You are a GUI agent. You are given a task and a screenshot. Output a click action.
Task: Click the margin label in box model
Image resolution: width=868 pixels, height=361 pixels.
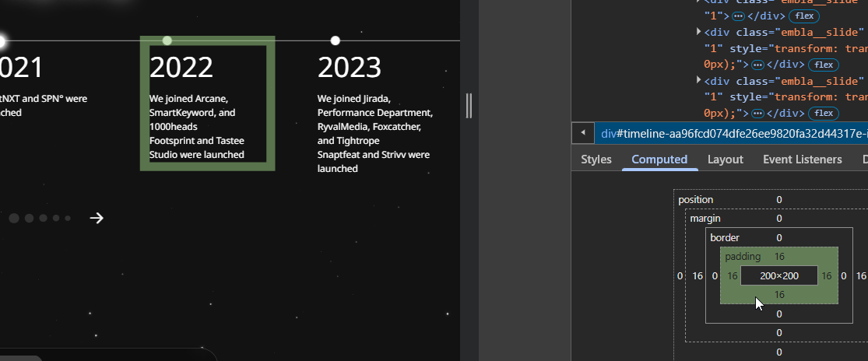point(705,219)
